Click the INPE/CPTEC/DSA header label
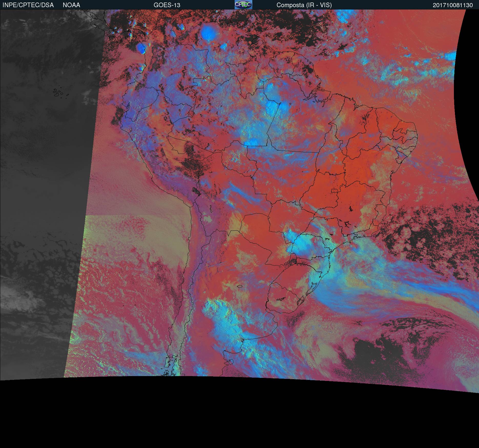479x448 pixels. point(28,5)
